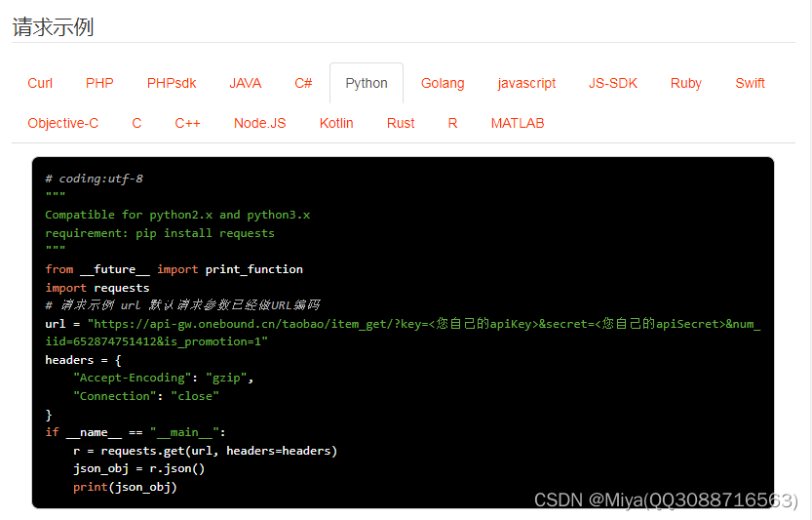Open the Node.JS tab
This screenshot has width=812, height=520.
(260, 123)
